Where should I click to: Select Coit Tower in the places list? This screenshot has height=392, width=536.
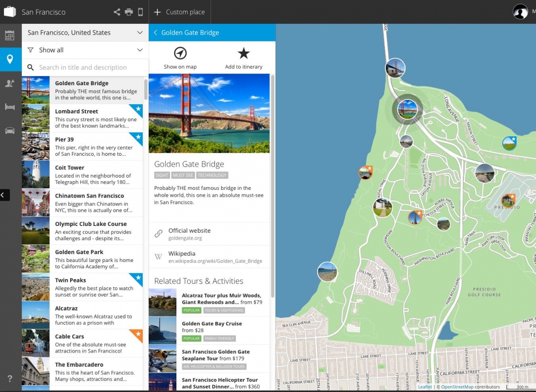(83, 175)
